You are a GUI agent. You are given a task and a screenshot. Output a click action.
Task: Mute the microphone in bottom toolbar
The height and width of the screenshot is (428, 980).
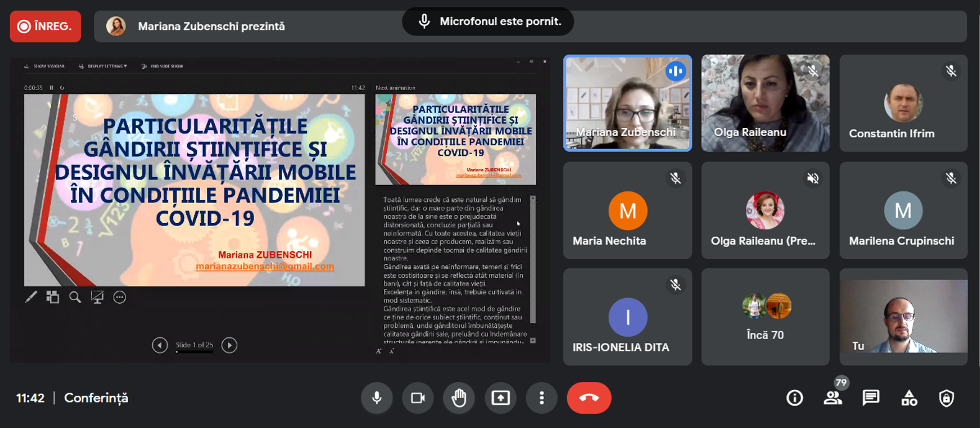[x=377, y=398]
